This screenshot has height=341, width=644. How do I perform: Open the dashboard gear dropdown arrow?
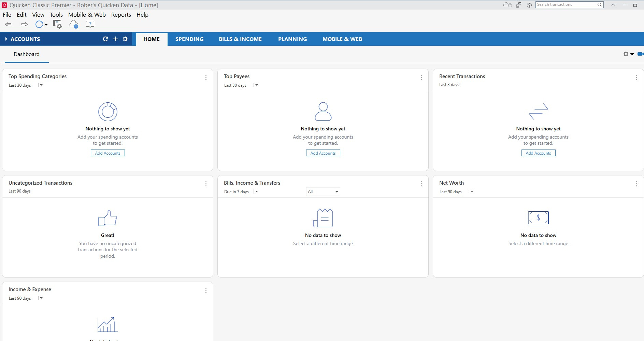pos(632,54)
